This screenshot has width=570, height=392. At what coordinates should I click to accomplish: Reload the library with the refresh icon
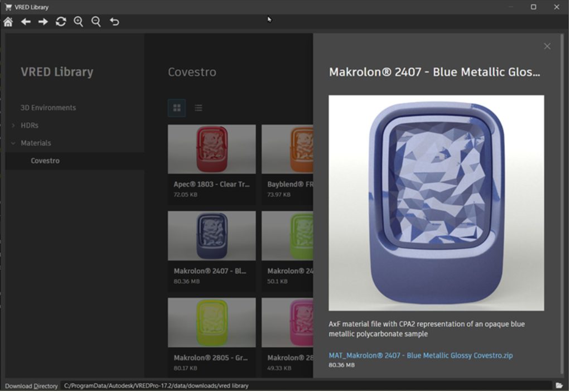click(x=61, y=22)
